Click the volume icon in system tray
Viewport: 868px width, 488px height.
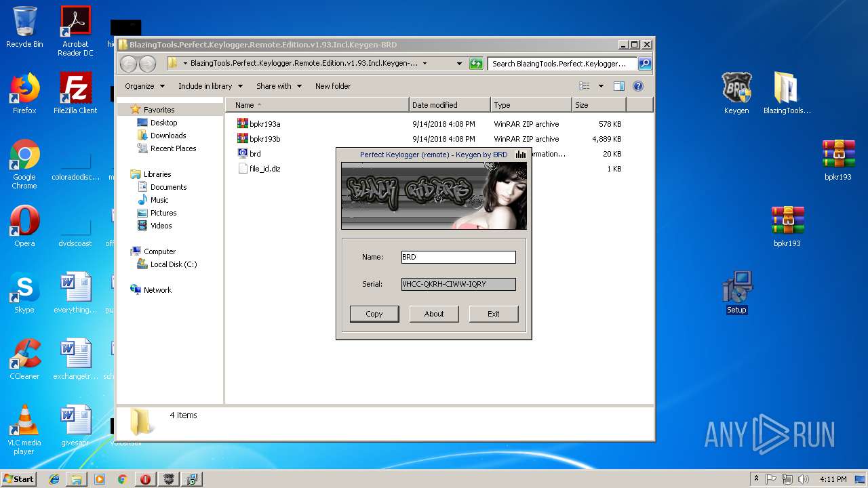(x=803, y=479)
